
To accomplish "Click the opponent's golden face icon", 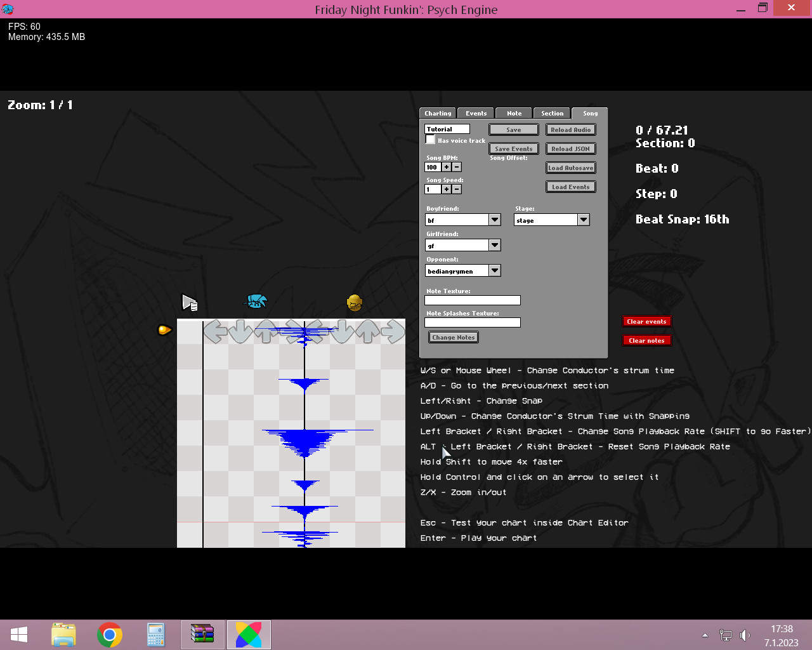I will tap(355, 303).
